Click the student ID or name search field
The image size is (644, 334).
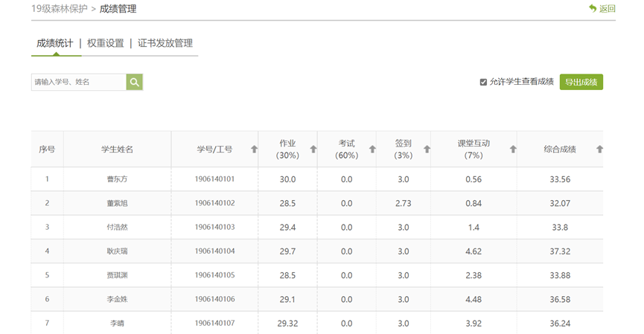pyautogui.click(x=78, y=82)
